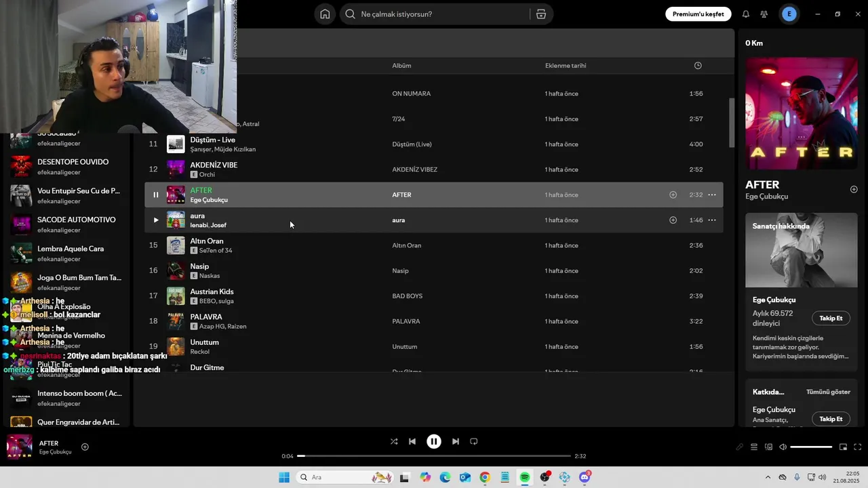Viewport: 868px width, 488px height.
Task: Open Discord from the taskbar
Action: (585, 477)
